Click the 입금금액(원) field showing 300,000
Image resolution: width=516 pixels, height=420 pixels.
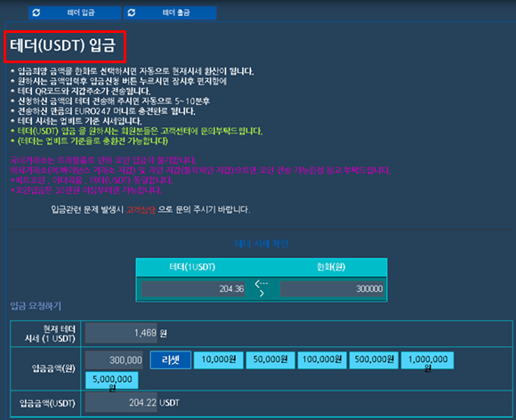[x=114, y=360]
